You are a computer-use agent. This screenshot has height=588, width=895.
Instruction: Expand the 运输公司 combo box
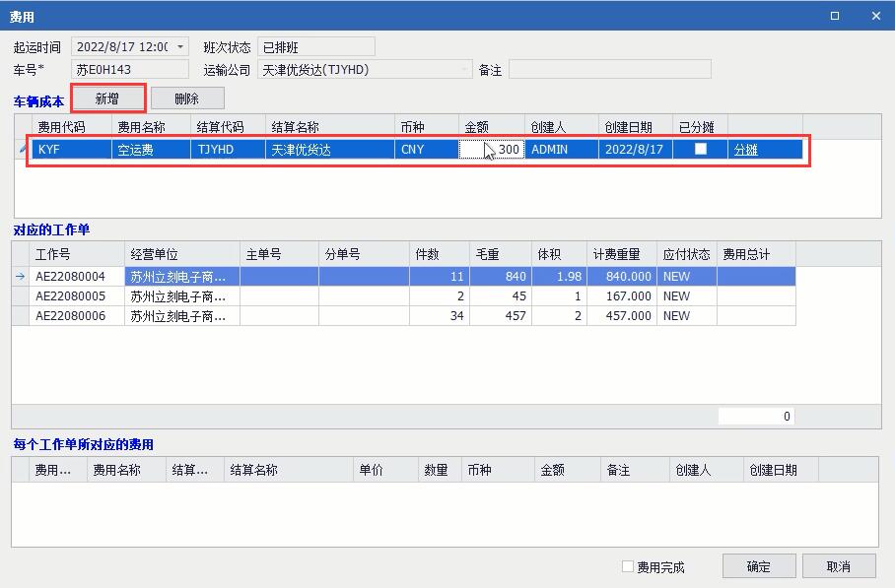tap(465, 70)
